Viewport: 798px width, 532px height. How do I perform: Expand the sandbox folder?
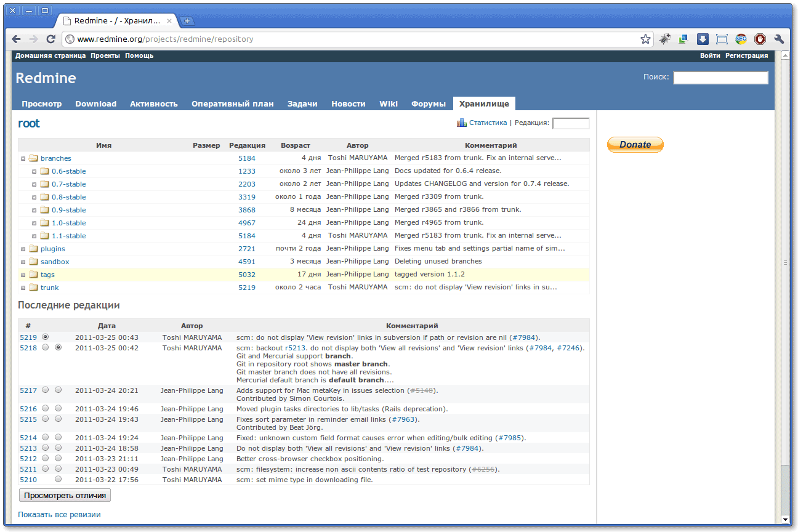point(23,262)
